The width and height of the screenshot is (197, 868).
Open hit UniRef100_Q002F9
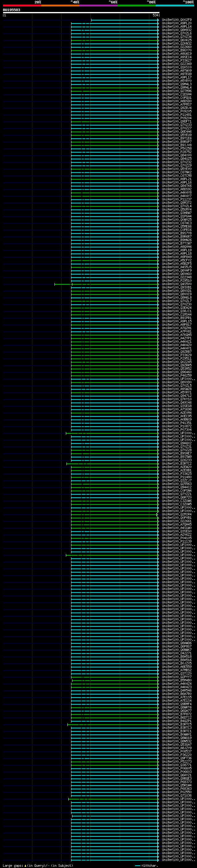pos(177,20)
